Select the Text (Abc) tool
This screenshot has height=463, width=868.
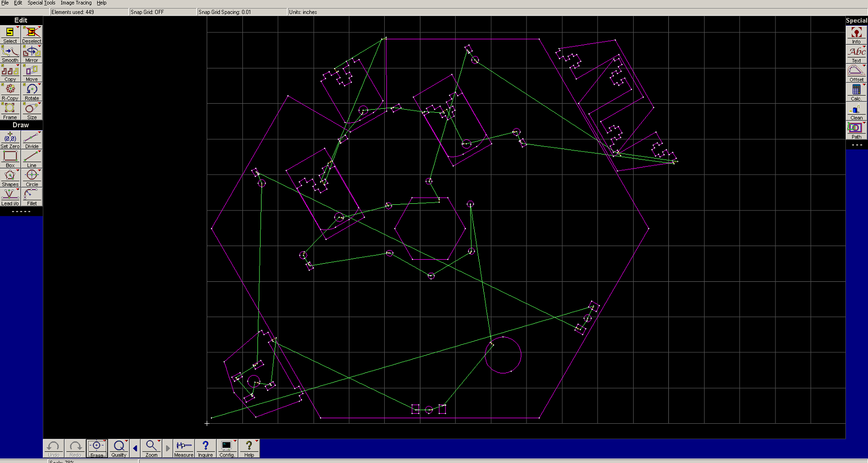pos(856,54)
